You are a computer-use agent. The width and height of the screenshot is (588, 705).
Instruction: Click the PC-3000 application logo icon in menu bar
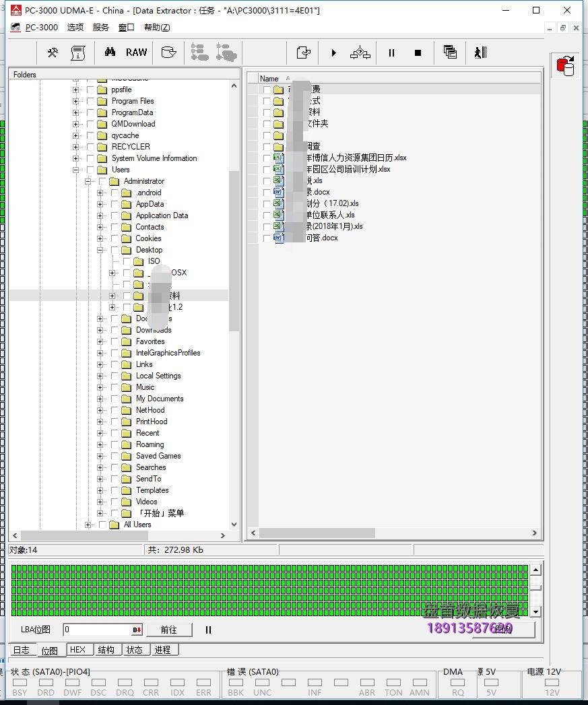(15, 28)
